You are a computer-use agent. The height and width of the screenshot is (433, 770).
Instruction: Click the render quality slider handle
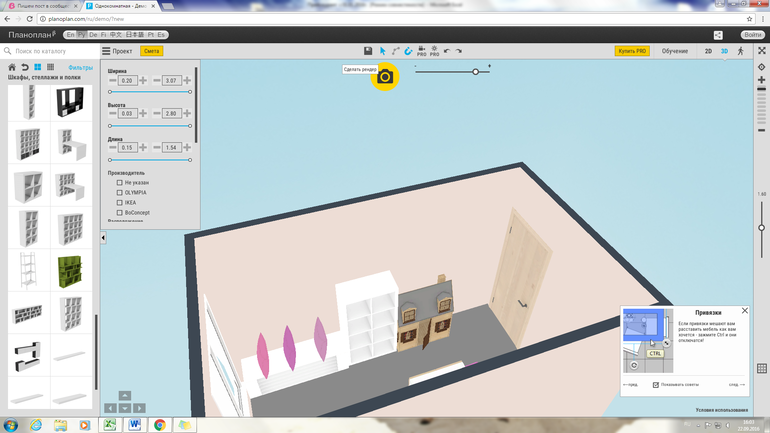pos(476,71)
